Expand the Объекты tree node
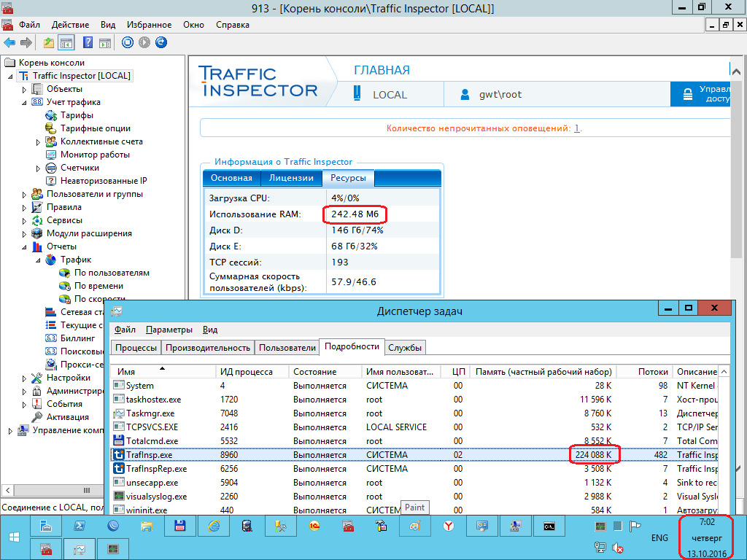The image size is (747, 560). click(24, 90)
